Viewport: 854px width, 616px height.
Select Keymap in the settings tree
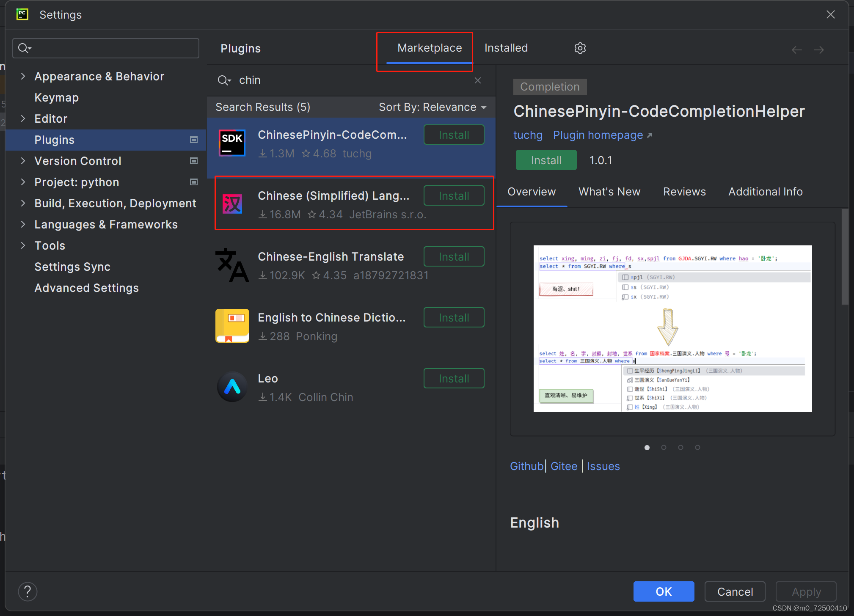[57, 97]
